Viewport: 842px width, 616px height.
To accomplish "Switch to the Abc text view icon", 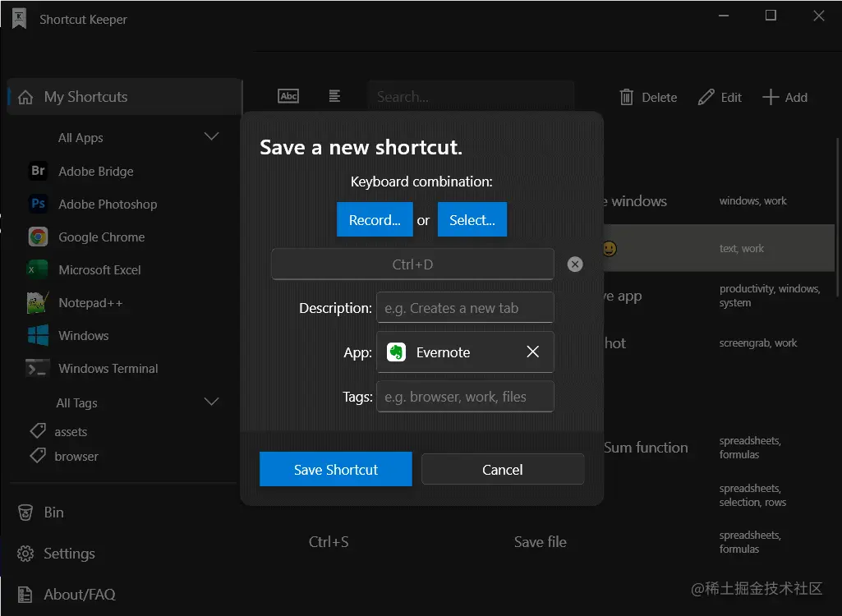I will pyautogui.click(x=288, y=96).
